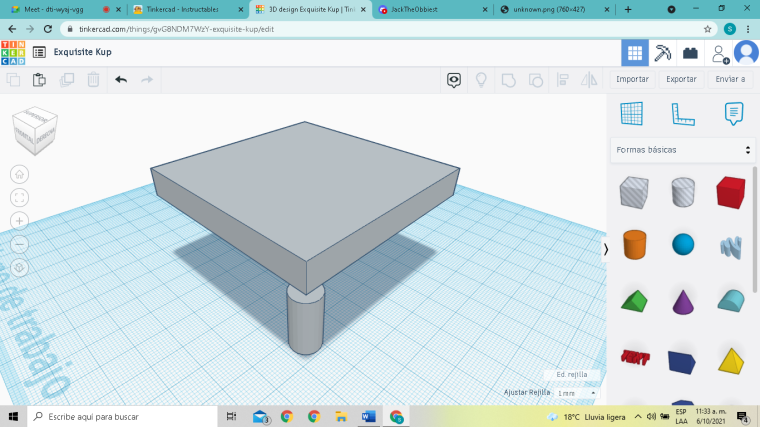Screen dimensions: 760x427
Task: Open the Bricks mode icon
Action: click(x=690, y=53)
